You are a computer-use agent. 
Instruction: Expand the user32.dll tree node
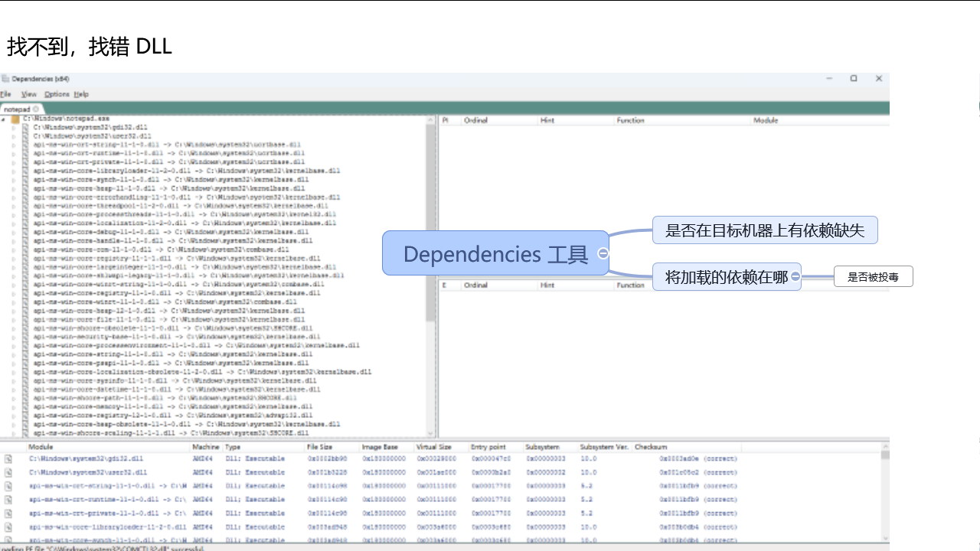(x=13, y=135)
